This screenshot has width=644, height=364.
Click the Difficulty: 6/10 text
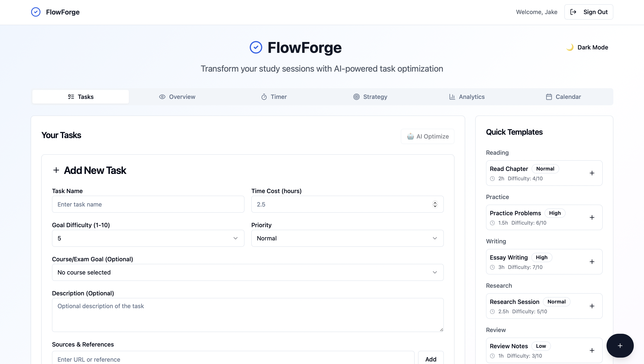[529, 223]
